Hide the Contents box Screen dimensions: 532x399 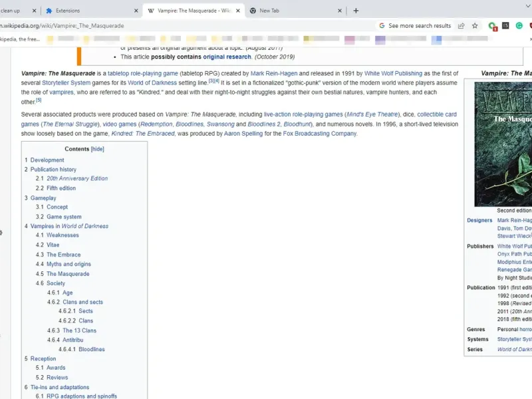coord(97,149)
